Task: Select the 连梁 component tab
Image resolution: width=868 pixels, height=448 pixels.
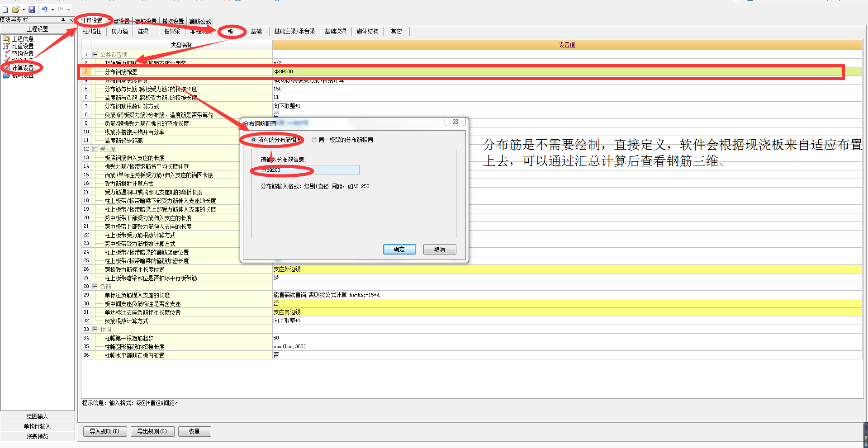Action: point(143,31)
